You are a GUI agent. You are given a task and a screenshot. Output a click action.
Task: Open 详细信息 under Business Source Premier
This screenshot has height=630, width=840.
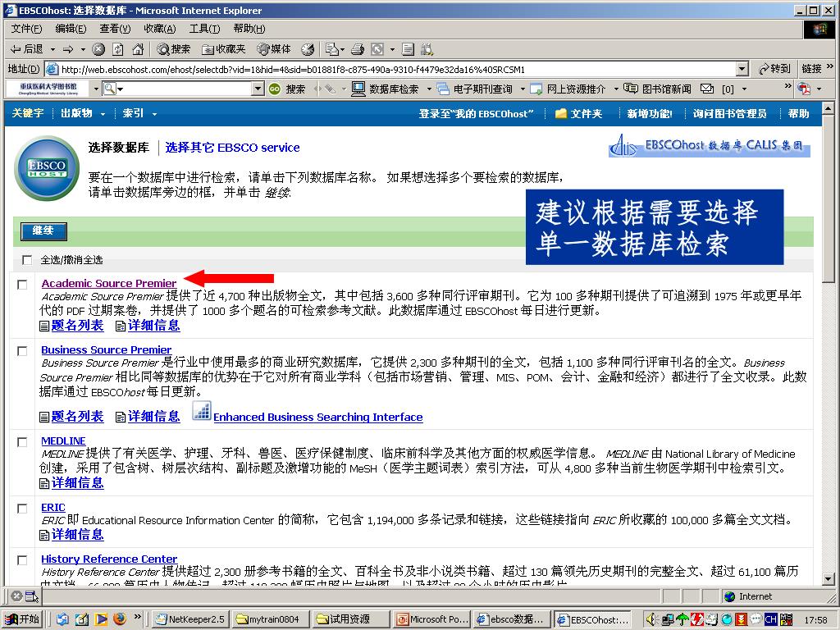[x=153, y=416]
